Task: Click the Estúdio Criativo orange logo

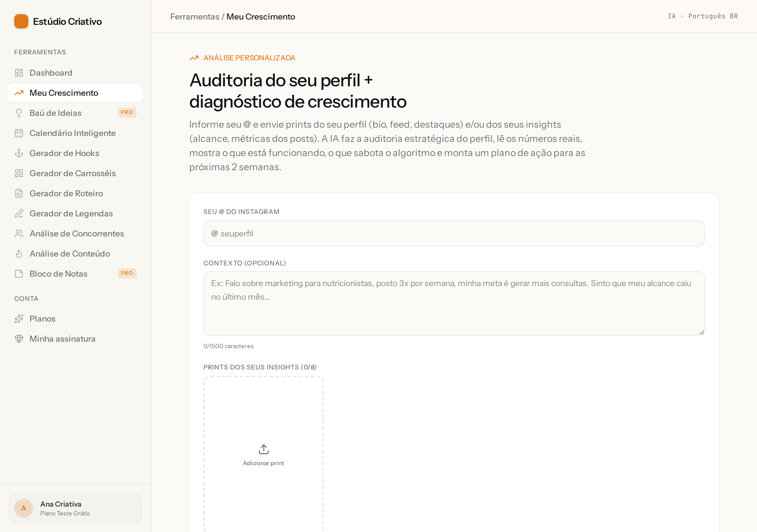Action: pyautogui.click(x=21, y=21)
